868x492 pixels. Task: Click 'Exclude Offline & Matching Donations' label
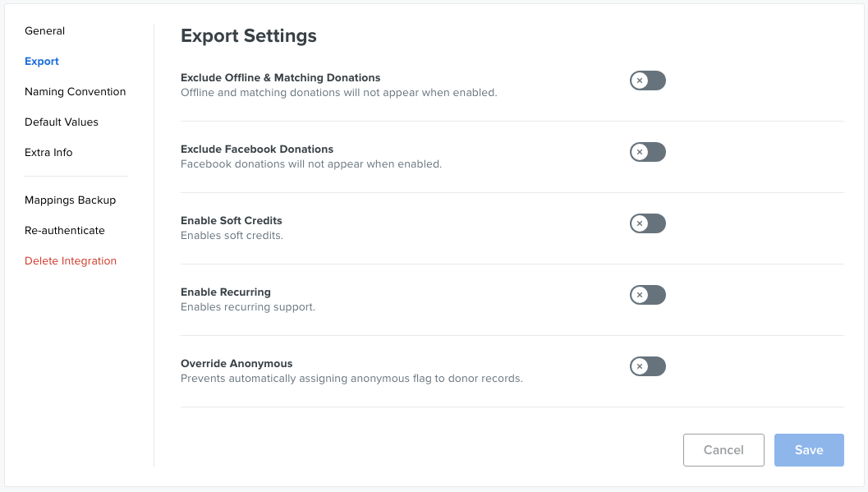(x=281, y=78)
